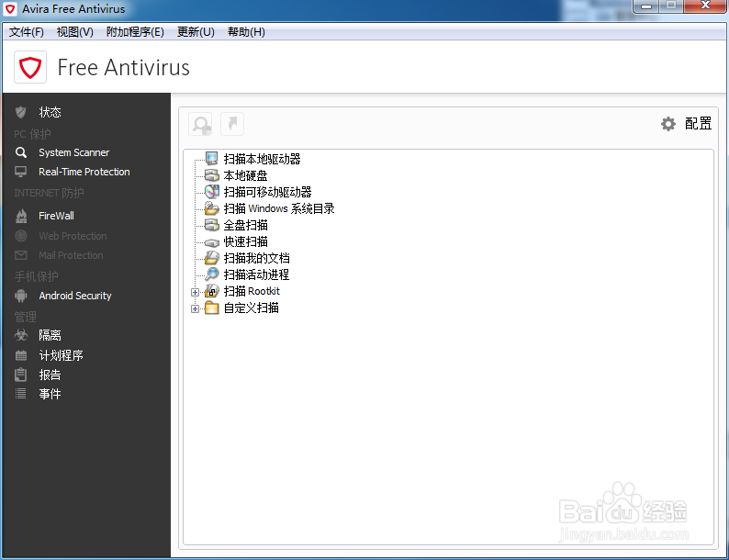Select the 自定义扫描 profile text

coord(251,308)
